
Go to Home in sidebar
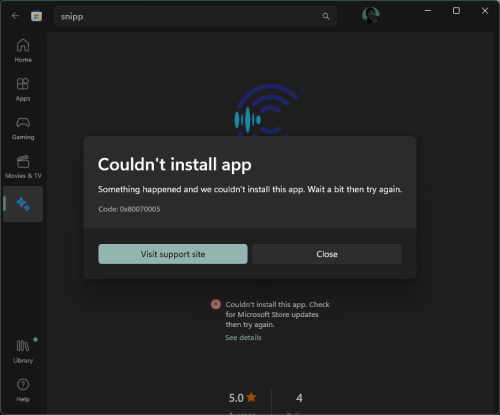click(23, 51)
